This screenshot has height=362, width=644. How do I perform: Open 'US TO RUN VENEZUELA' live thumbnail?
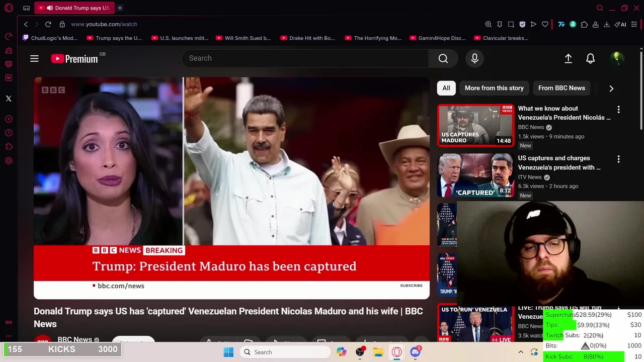click(474, 323)
